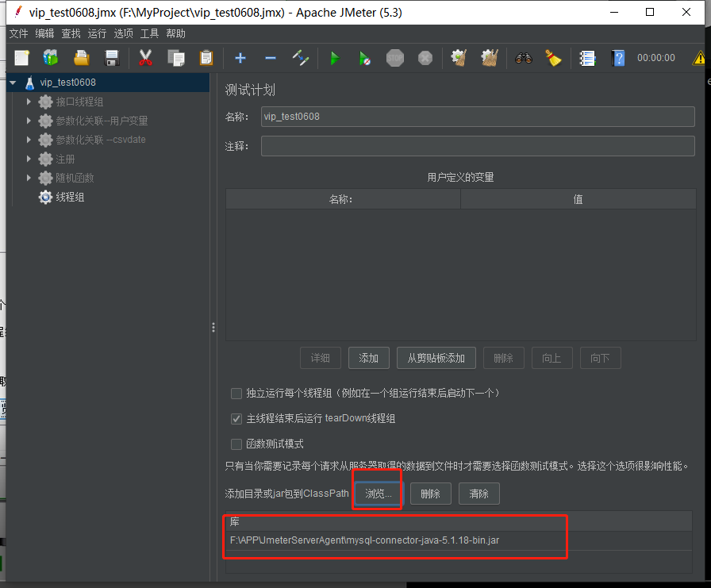Enable 独立运行每个线程组 checkbox
711x588 pixels.
pyautogui.click(x=236, y=393)
